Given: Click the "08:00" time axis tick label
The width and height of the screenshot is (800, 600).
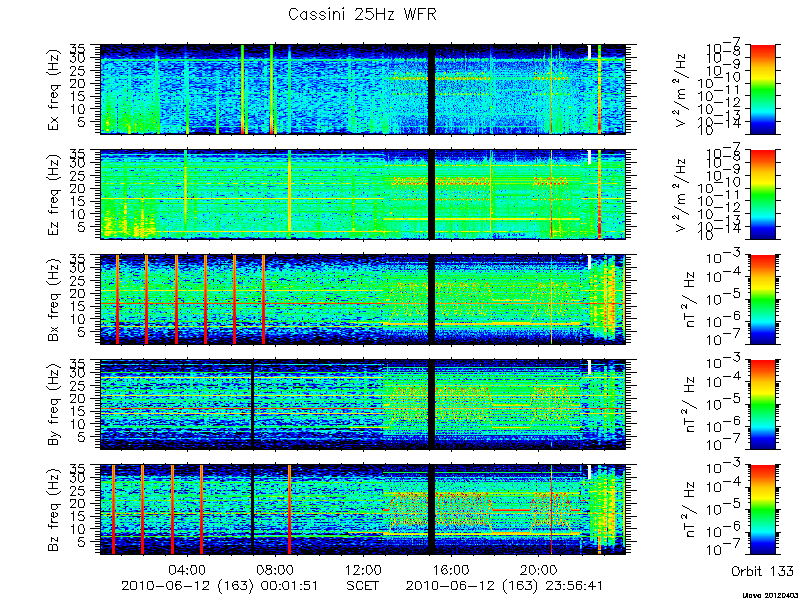Looking at the screenshot, I should pos(276,569).
